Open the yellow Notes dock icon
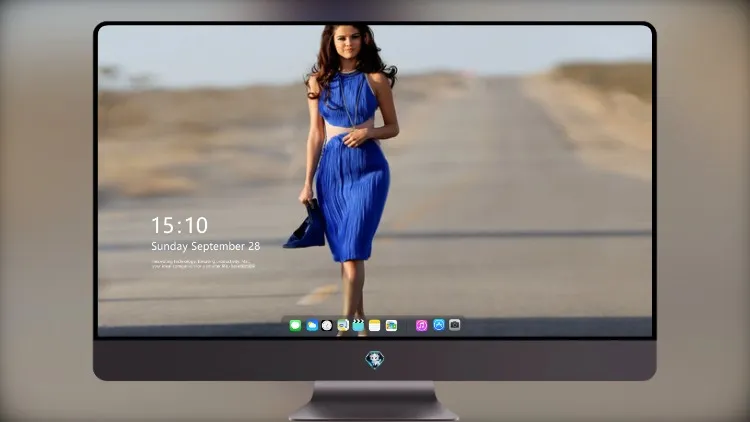 [x=375, y=326]
